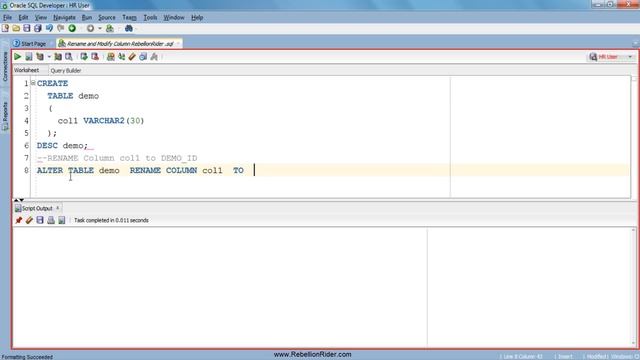The height and width of the screenshot is (360, 640).
Task: Click the Unshared SQL Worksheet icon
Action: 110,57
